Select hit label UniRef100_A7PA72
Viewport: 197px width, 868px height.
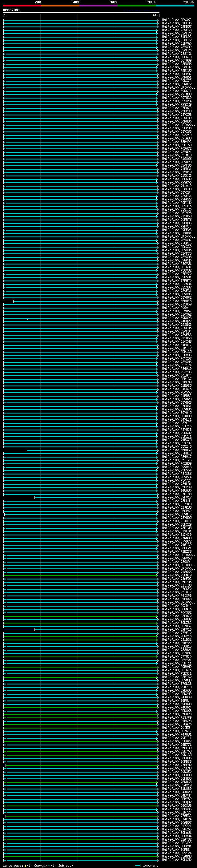pos(176,108)
